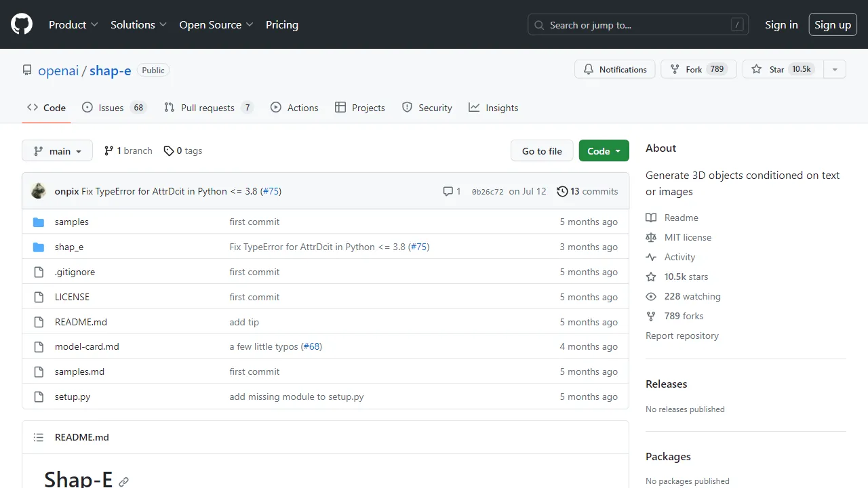Switch to the Projects tab
The image size is (868, 488).
[359, 108]
